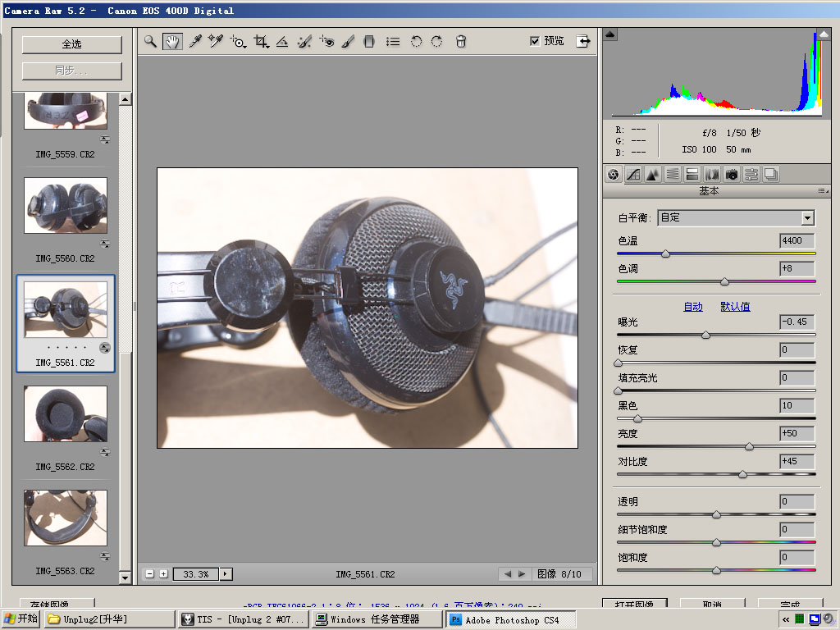This screenshot has width=840, height=630.
Task: Switch to the Detail sharpening tab
Action: (652, 174)
